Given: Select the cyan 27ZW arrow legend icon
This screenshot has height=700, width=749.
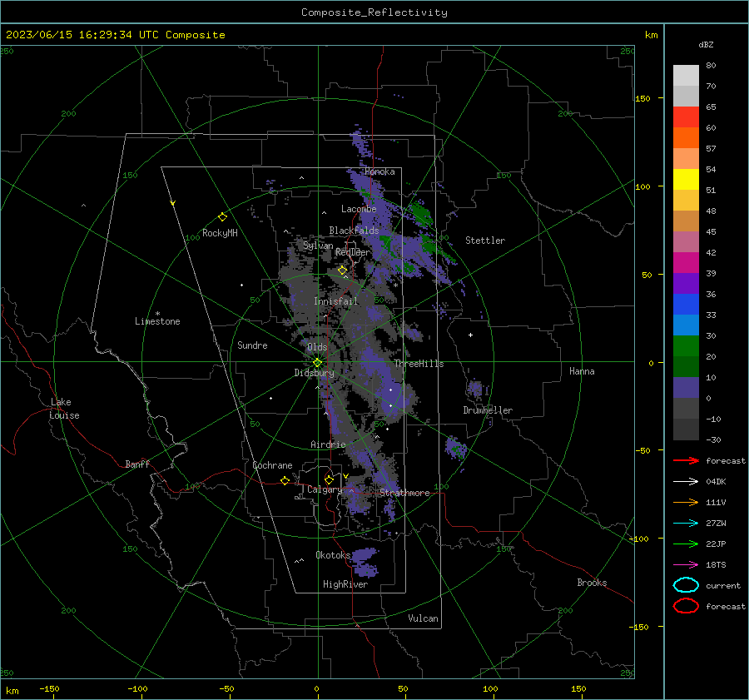Looking at the screenshot, I should pyautogui.click(x=686, y=524).
